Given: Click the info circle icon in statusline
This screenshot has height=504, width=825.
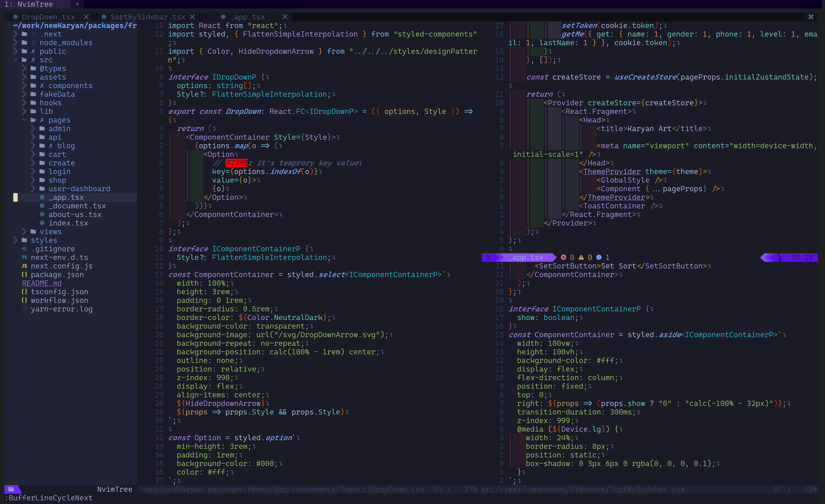Looking at the screenshot, I should [599, 257].
